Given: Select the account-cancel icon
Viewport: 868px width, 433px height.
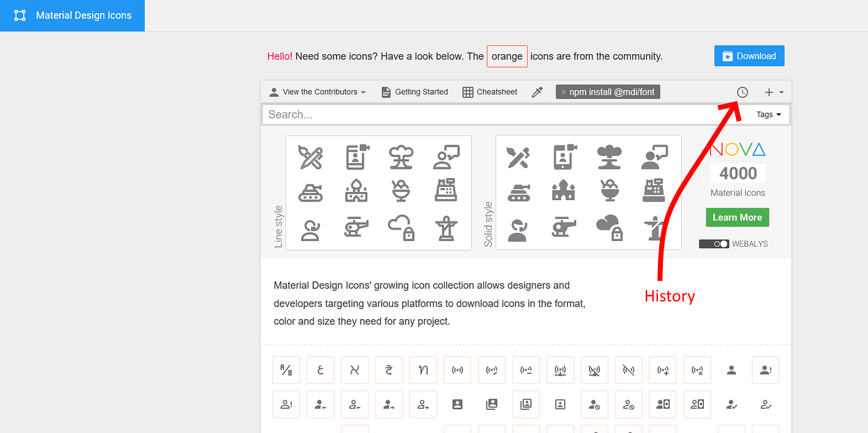Looking at the screenshot, I should pyautogui.click(x=594, y=404).
